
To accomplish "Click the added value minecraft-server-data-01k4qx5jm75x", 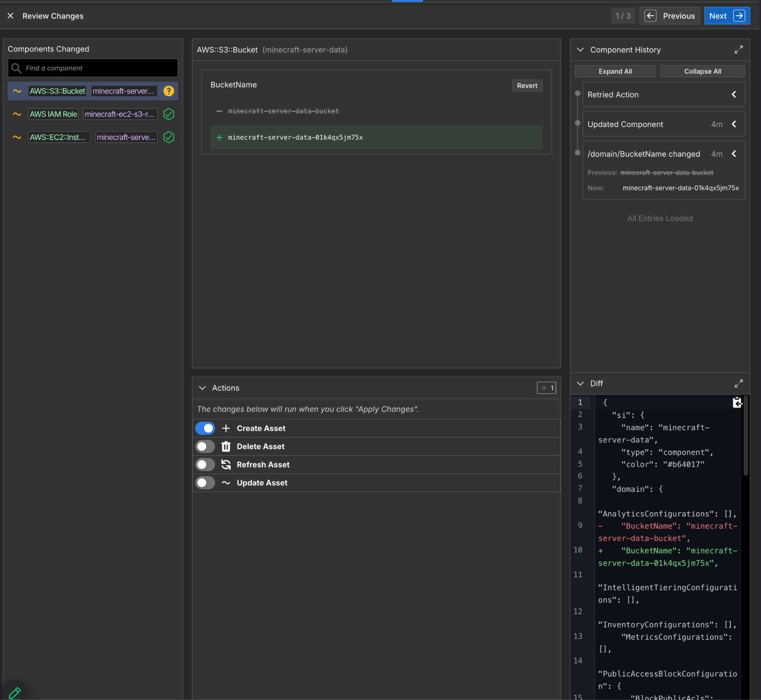I will [295, 137].
